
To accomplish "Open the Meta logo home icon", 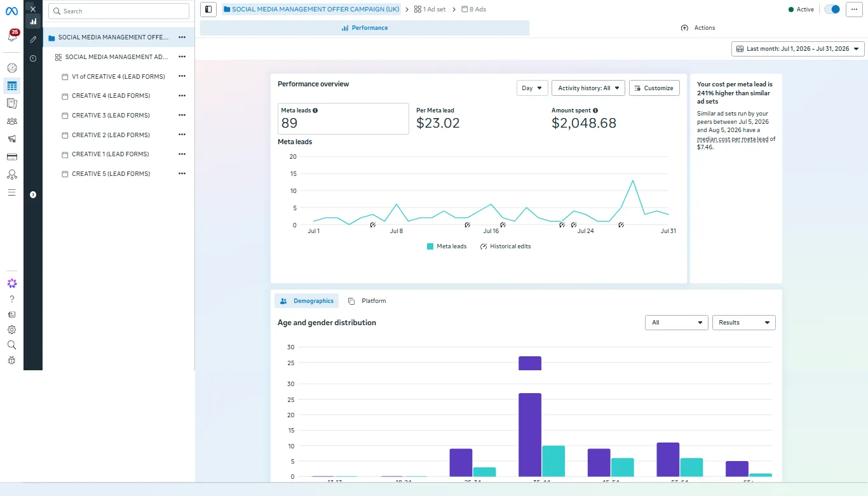I will [11, 11].
